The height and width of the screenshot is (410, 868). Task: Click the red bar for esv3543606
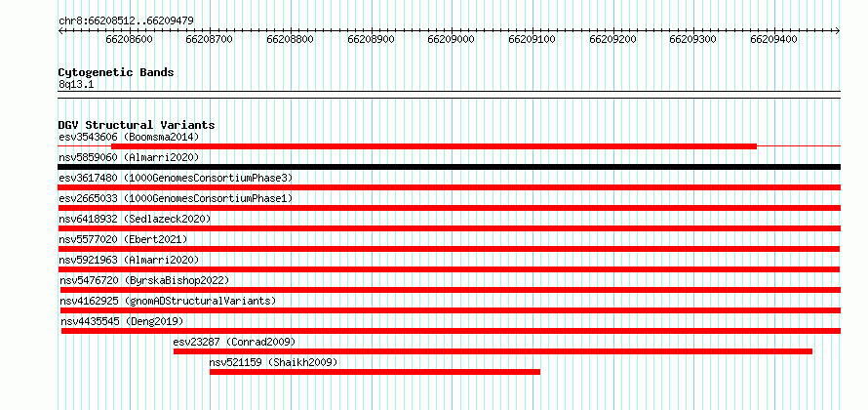click(x=434, y=146)
